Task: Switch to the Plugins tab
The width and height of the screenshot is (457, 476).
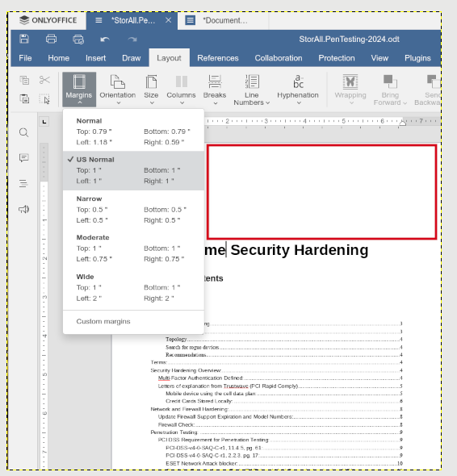Action: coord(417,58)
